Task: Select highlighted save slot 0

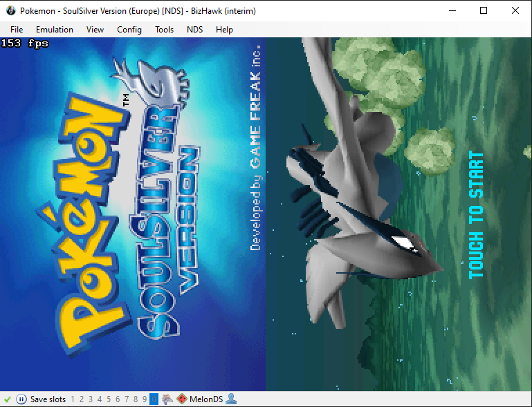Action: (x=154, y=399)
